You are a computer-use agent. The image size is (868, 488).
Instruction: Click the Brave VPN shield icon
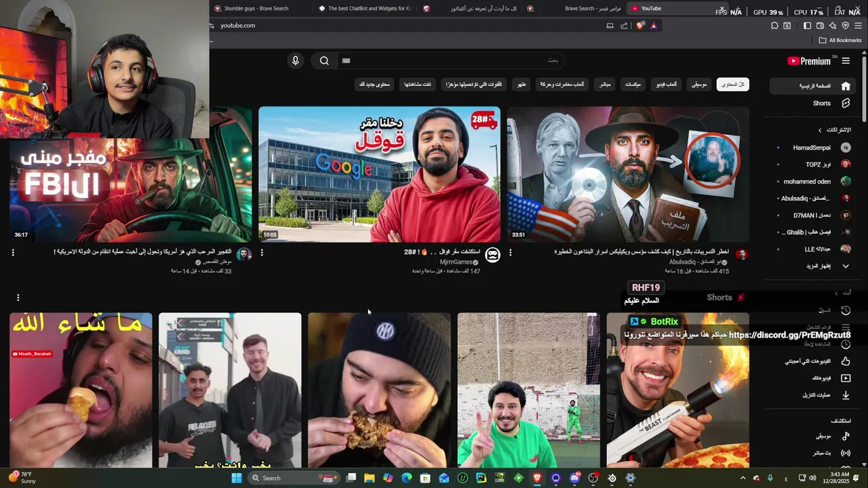point(845,26)
